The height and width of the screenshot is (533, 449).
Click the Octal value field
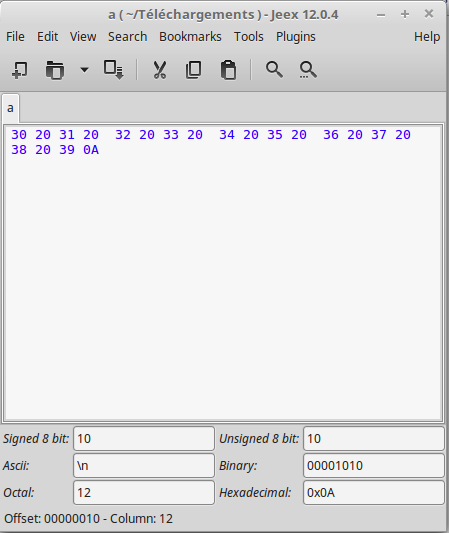click(144, 493)
